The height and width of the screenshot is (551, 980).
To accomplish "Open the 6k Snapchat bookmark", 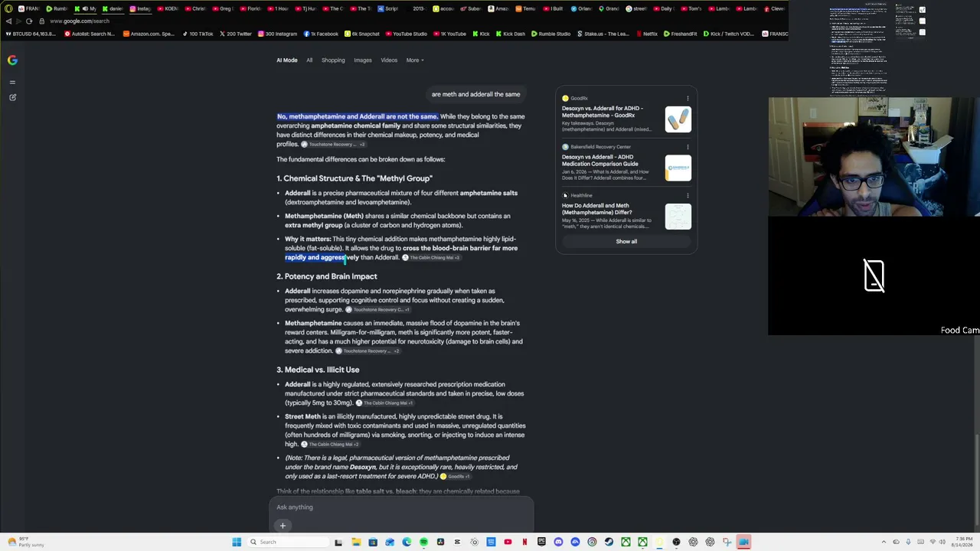I will click(x=361, y=34).
